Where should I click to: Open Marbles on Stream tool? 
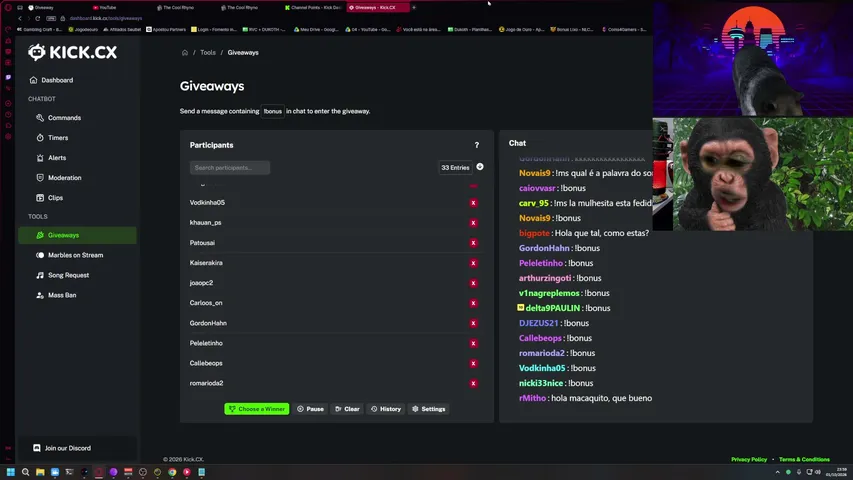(x=70, y=255)
